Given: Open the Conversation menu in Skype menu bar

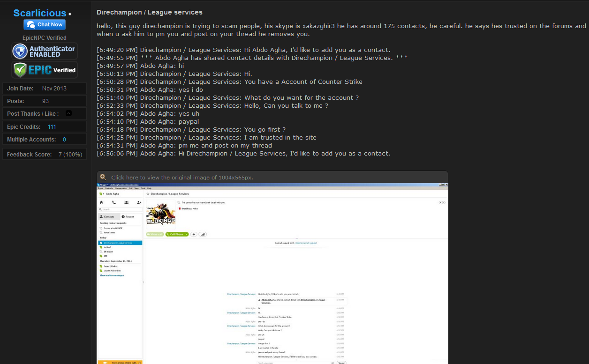Looking at the screenshot, I should (x=121, y=188).
